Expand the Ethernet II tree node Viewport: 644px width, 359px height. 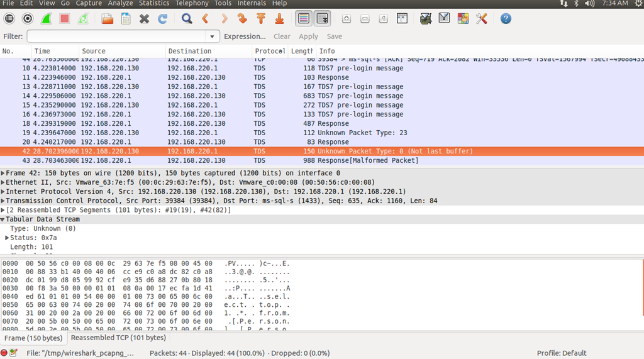[3, 182]
